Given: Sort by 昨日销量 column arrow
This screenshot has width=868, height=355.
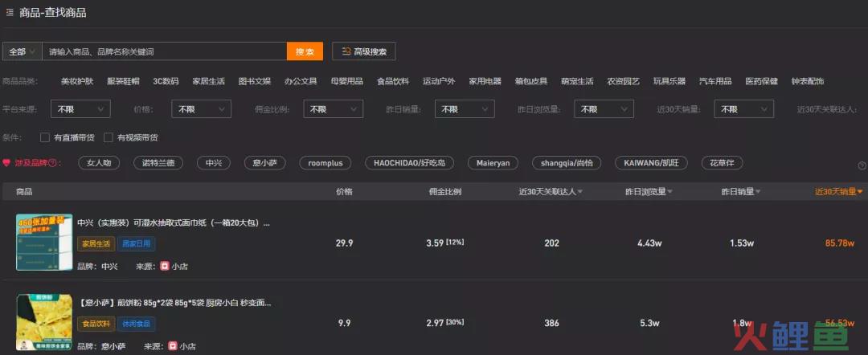Looking at the screenshot, I should coord(758,192).
